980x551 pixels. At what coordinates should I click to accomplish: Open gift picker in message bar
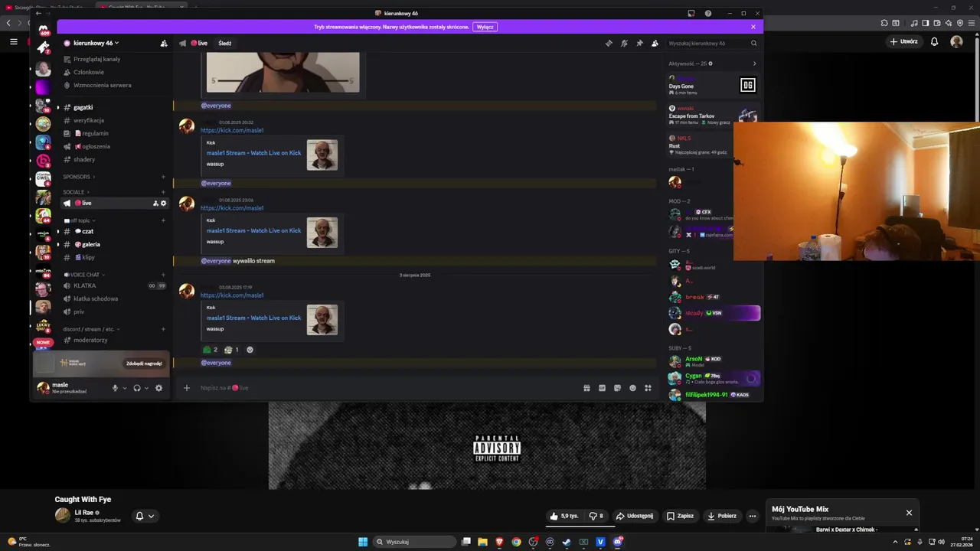586,388
